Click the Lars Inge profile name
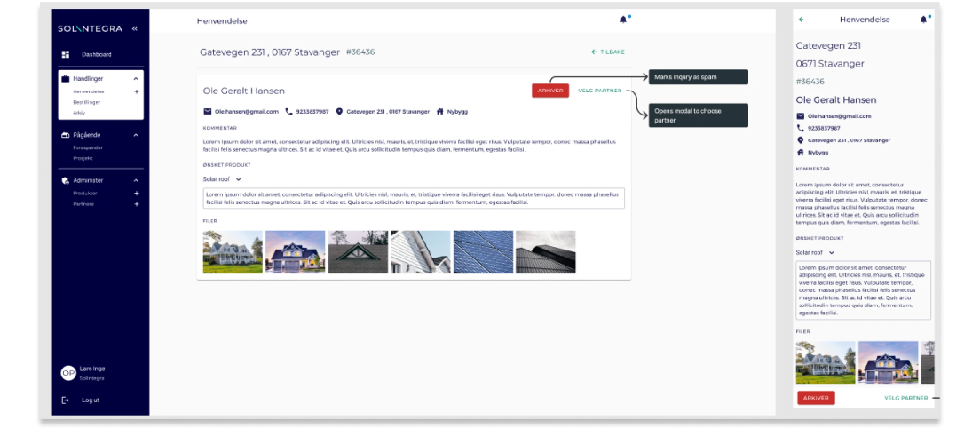980x428 pixels. (92, 369)
